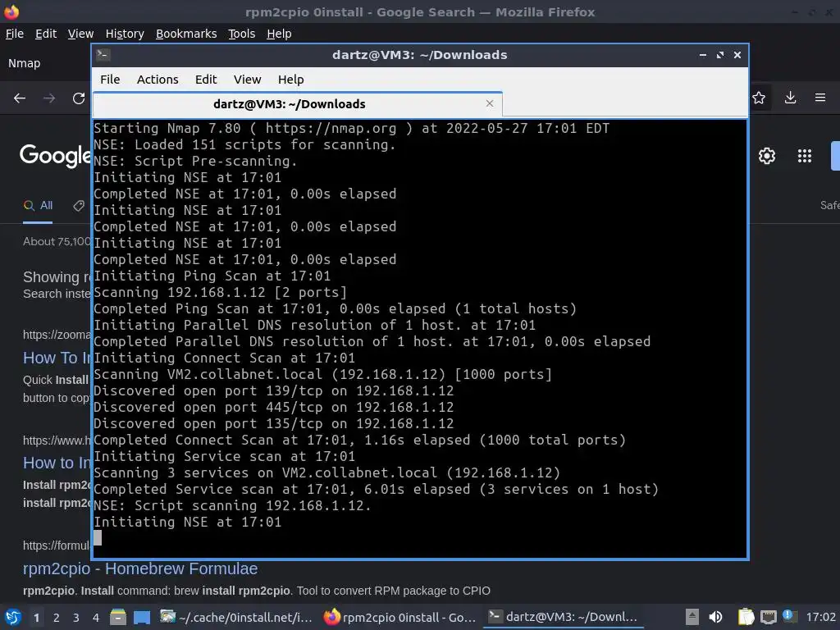Select the All search tab
The width and height of the screenshot is (840, 630).
point(38,206)
